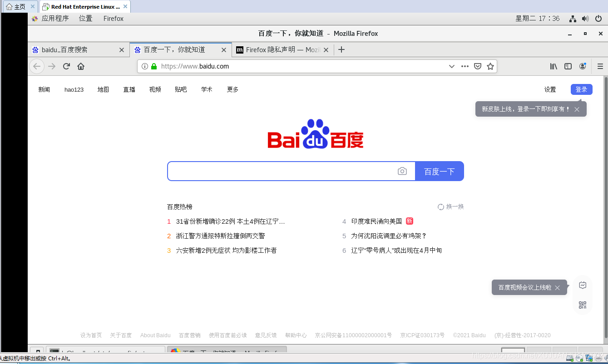Click the green padlock security icon
608x364 pixels.
point(154,66)
